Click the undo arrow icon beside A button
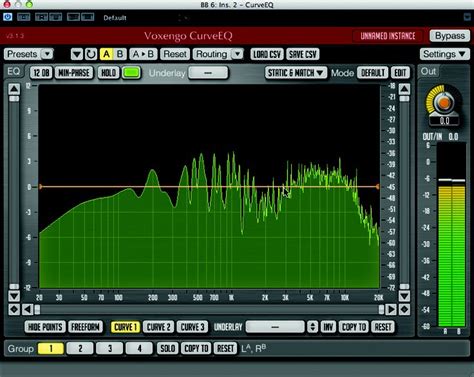Screen dimensions: 474x377 (91, 54)
